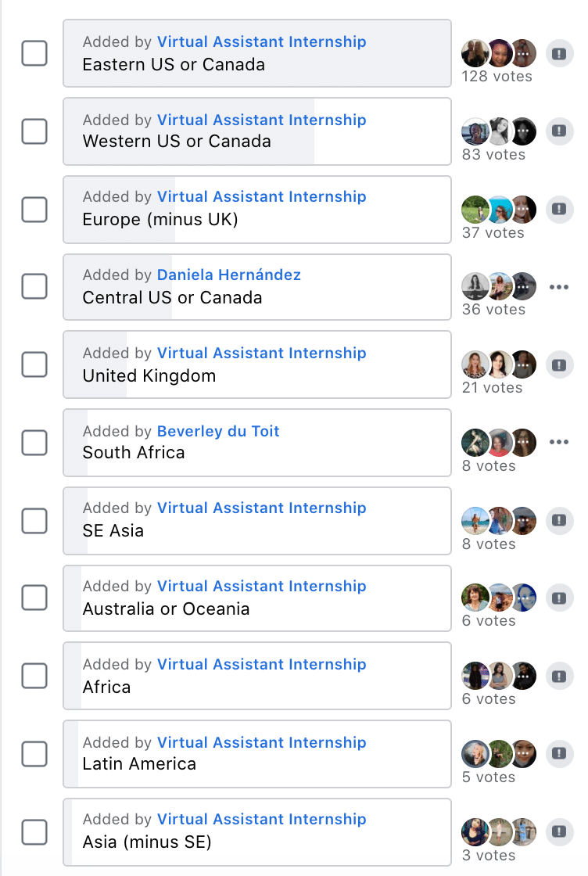Check the box for Eastern US or Canada

point(34,53)
